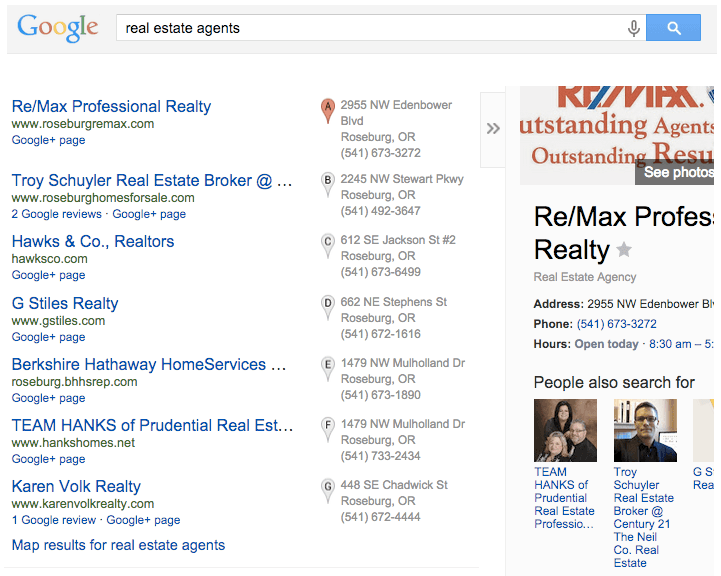Click Real Estate Agency category text
721x576 pixels.
tap(585, 277)
